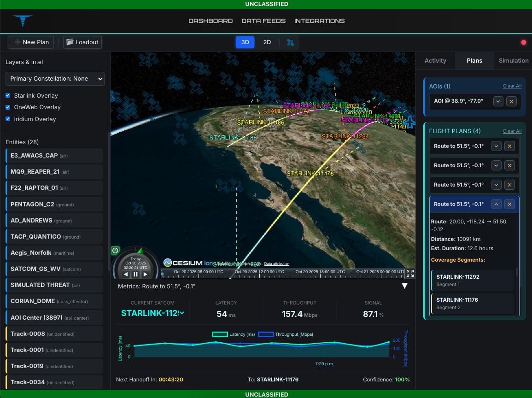Image resolution: width=532 pixels, height=398 pixels.
Task: Switch to the Simulation tab
Action: [x=513, y=60]
